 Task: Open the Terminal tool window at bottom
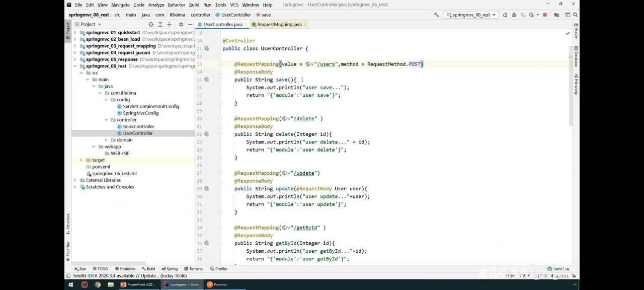[193, 269]
